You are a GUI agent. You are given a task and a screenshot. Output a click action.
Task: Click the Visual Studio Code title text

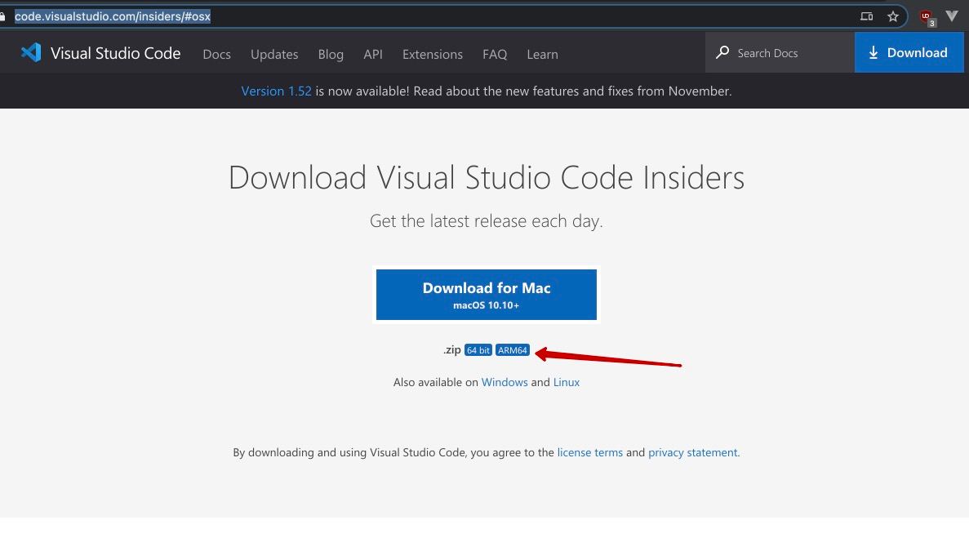pos(116,53)
